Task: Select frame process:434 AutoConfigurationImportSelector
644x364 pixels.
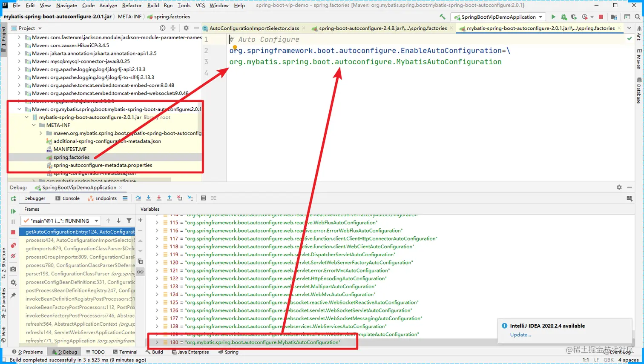Action: coord(80,240)
